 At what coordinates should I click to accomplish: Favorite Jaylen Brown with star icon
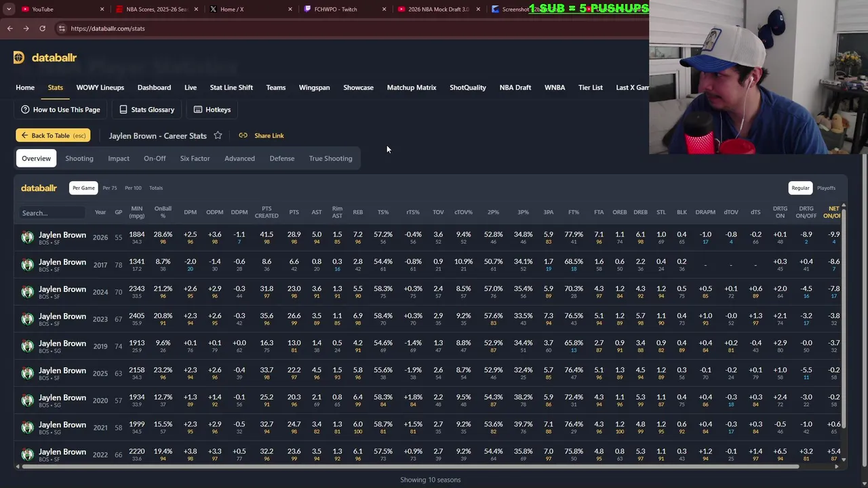(218, 136)
